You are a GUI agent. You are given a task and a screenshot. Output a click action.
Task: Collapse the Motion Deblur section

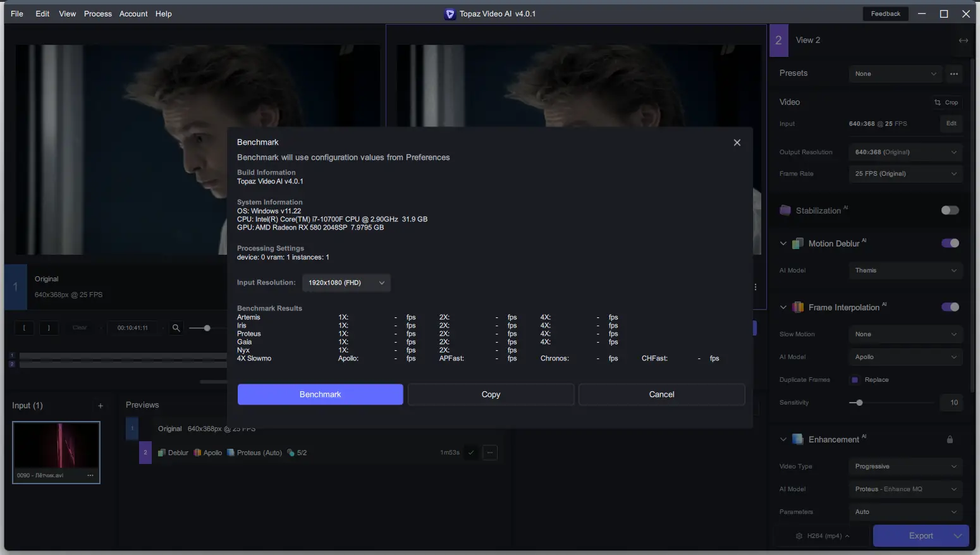[783, 243]
